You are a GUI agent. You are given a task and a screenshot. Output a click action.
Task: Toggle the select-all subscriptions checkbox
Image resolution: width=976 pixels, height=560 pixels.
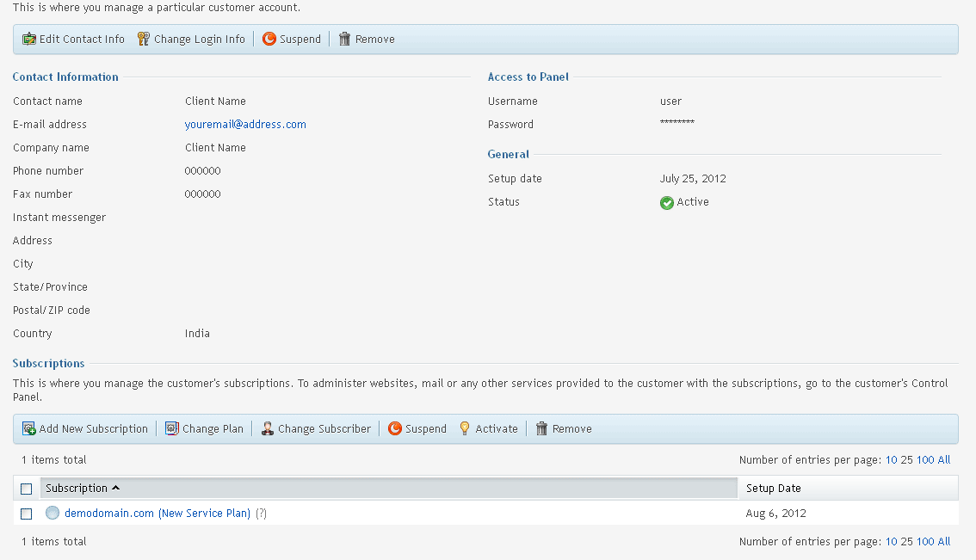pos(27,489)
